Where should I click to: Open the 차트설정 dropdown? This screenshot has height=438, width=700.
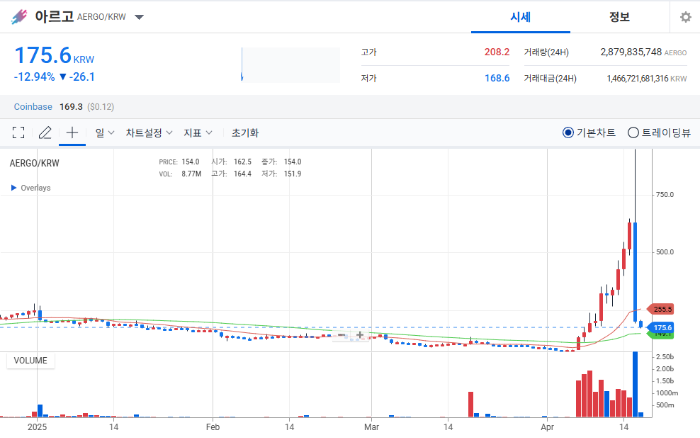pos(149,133)
